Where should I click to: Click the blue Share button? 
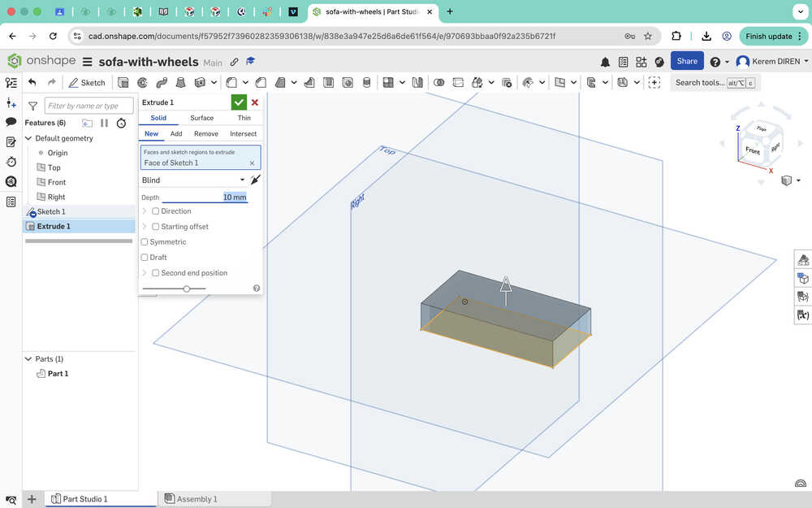(687, 61)
